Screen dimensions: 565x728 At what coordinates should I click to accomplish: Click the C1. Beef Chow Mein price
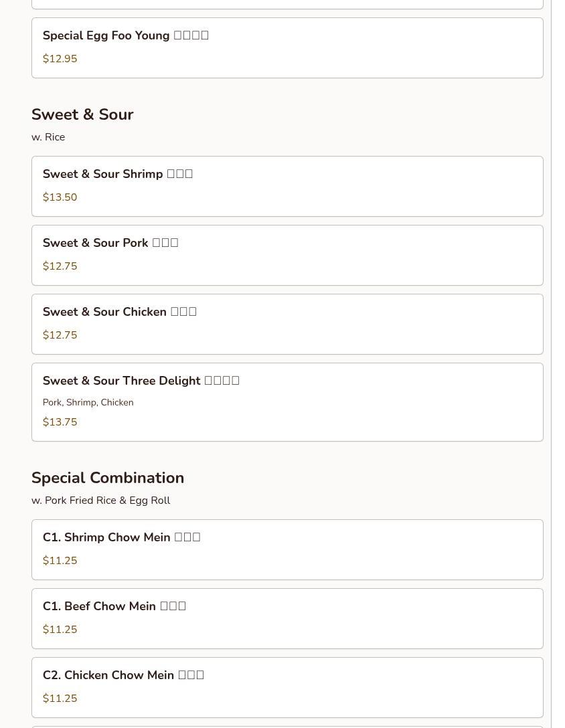pyautogui.click(x=60, y=630)
